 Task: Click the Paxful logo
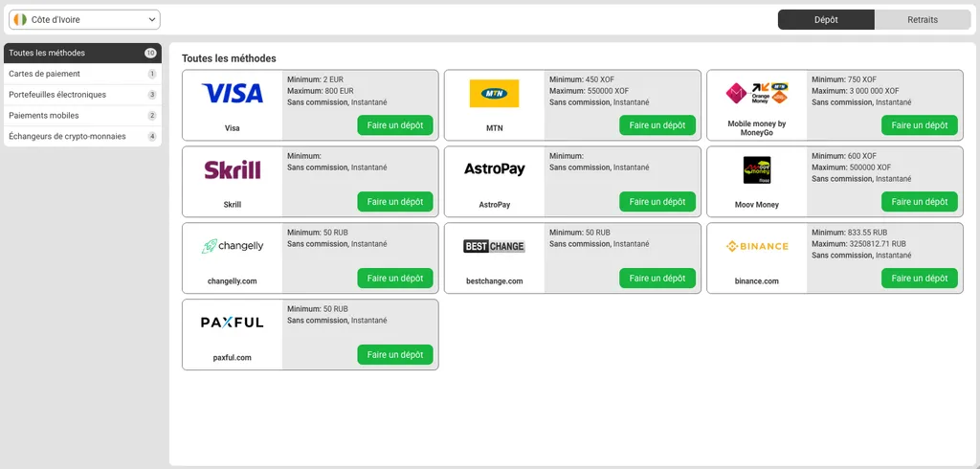[232, 323]
